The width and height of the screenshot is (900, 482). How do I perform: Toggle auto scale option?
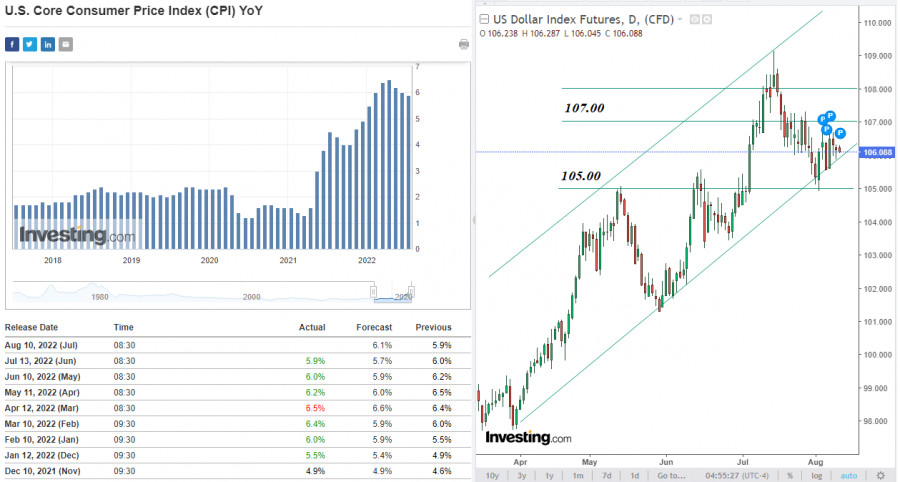(847, 475)
